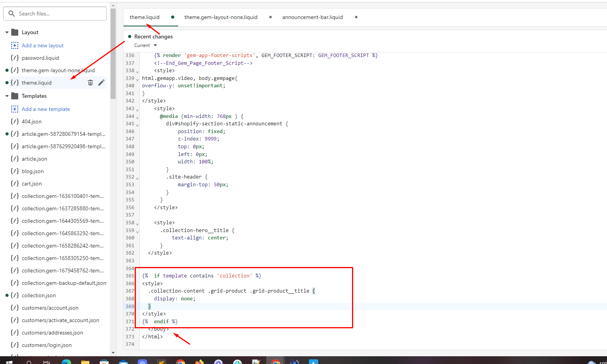
Task: Open customers/activate_account.json template file
Action: point(61,320)
